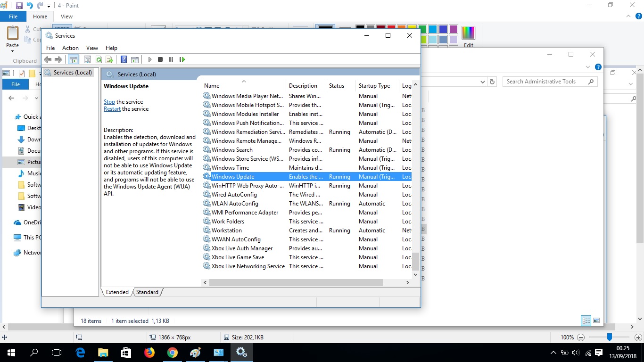
Task: Open the Explorer address bar history dropdown
Action: tap(482, 82)
